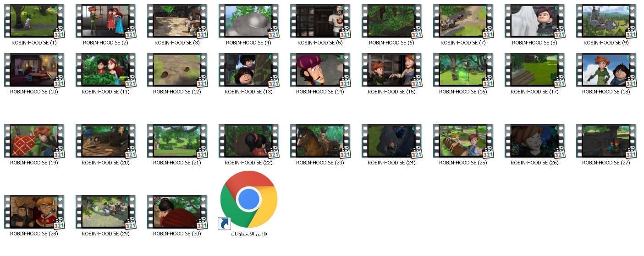
Task: Select the ROBIN-HOOD SE (19) video file icon
Action: (x=34, y=141)
